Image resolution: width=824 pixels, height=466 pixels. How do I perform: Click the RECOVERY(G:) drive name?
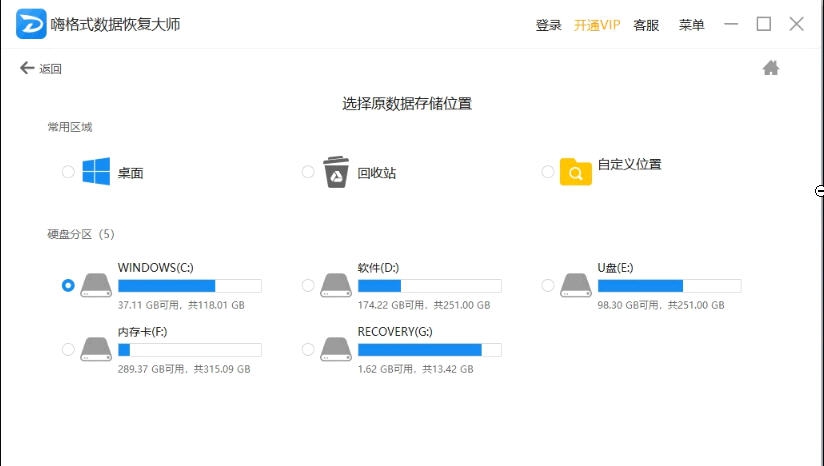point(395,332)
